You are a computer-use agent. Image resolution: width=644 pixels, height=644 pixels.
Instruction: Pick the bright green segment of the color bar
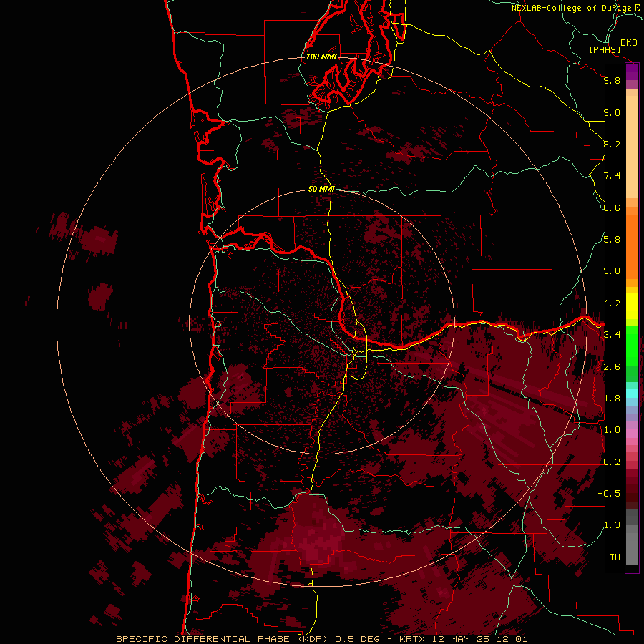click(x=632, y=346)
